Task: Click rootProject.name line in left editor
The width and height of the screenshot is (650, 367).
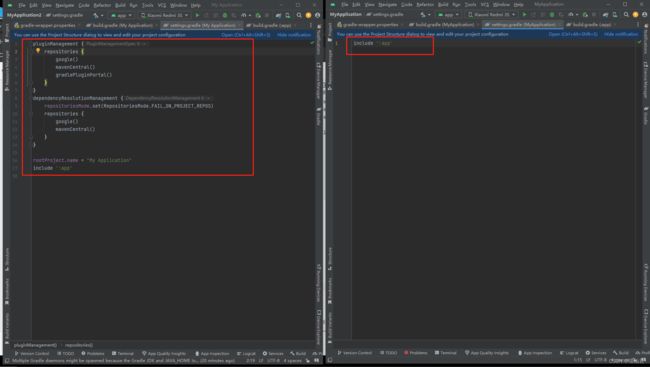Action: click(x=82, y=160)
